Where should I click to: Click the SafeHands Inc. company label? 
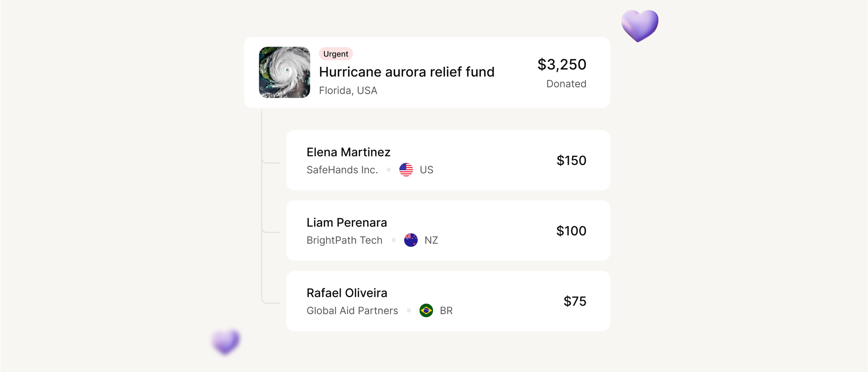pyautogui.click(x=342, y=170)
